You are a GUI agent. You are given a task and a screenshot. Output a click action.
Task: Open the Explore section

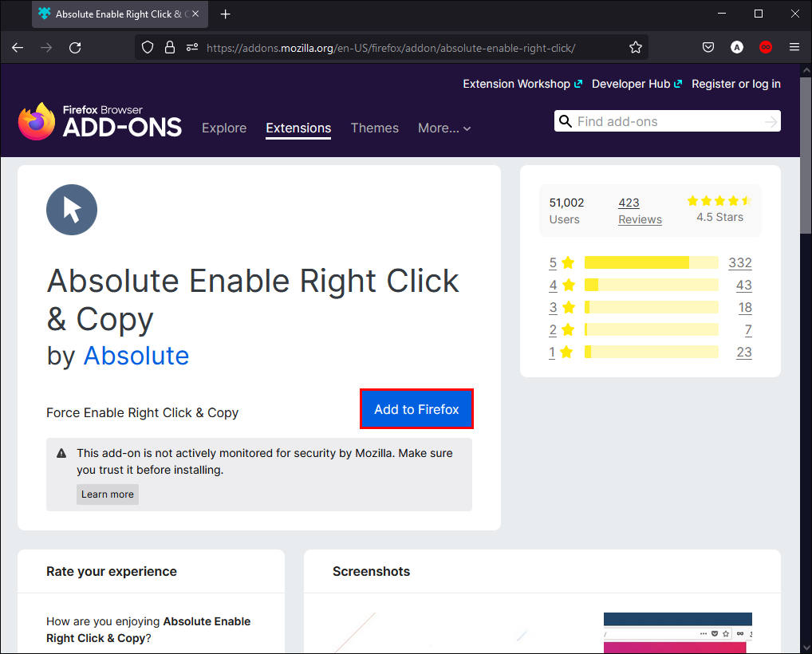tap(224, 128)
